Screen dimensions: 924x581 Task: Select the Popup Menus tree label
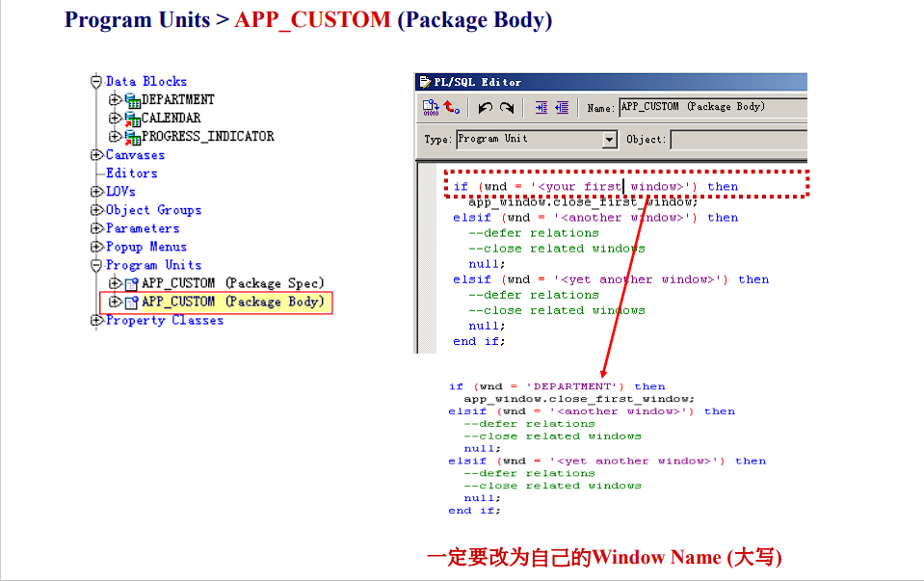pyautogui.click(x=146, y=247)
